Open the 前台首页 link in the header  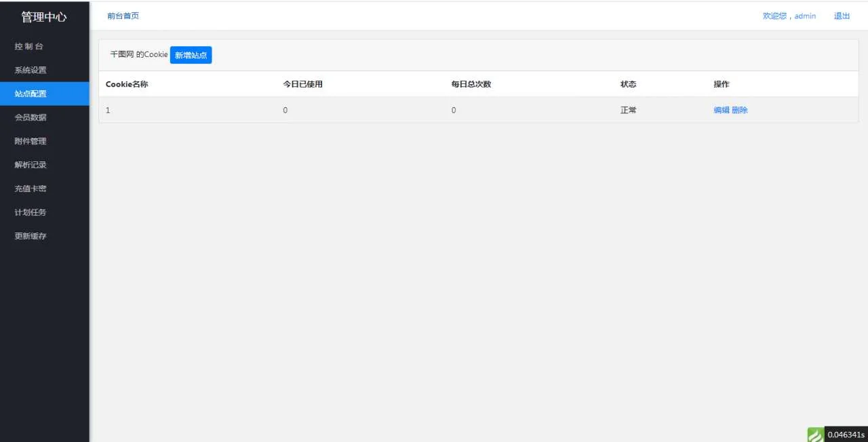coord(123,16)
